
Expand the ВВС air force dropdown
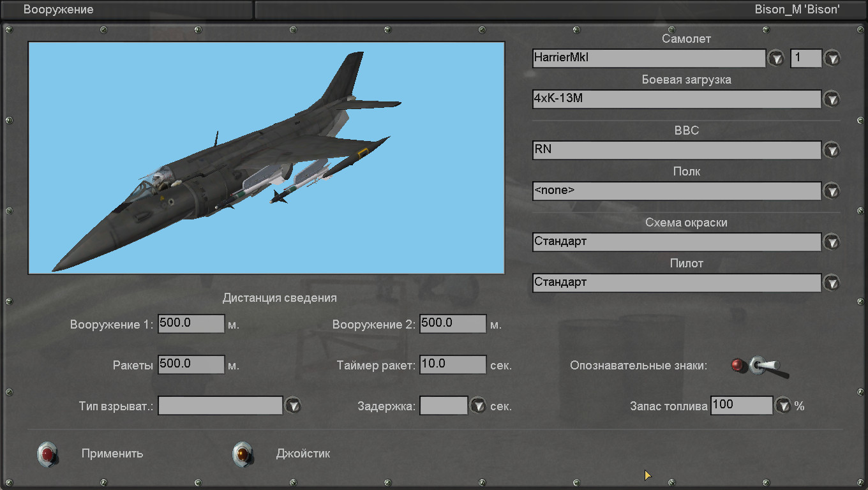[832, 151]
